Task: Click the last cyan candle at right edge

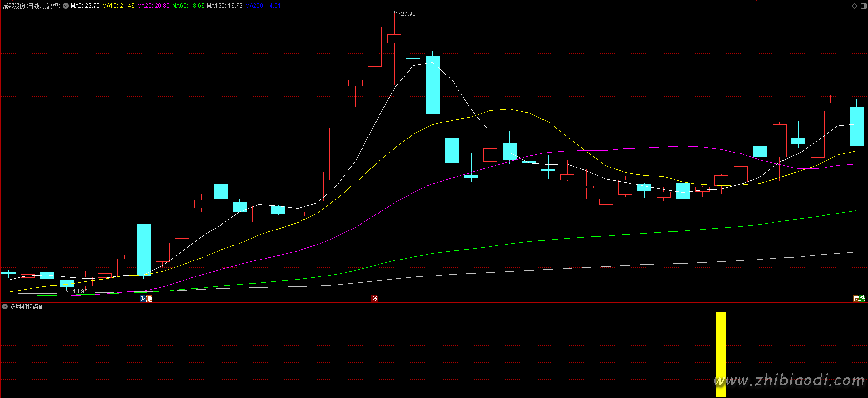Action: click(x=856, y=126)
